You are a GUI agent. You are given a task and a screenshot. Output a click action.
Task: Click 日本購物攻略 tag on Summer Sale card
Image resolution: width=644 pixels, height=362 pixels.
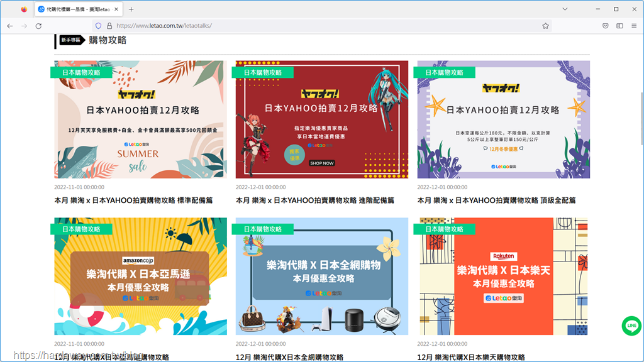click(x=81, y=72)
